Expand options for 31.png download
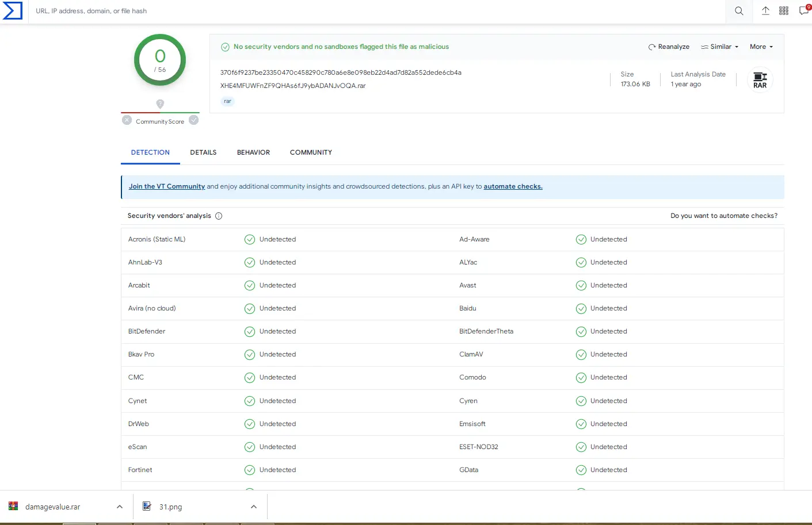 click(254, 507)
